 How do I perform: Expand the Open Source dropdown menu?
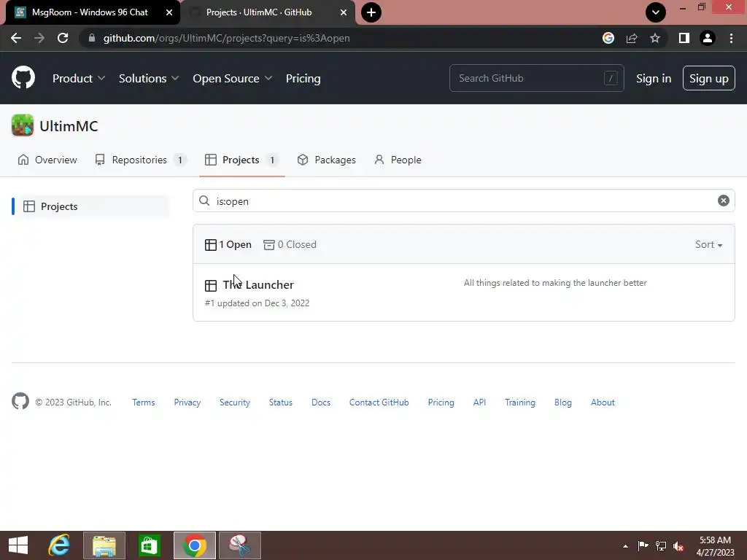tap(233, 78)
